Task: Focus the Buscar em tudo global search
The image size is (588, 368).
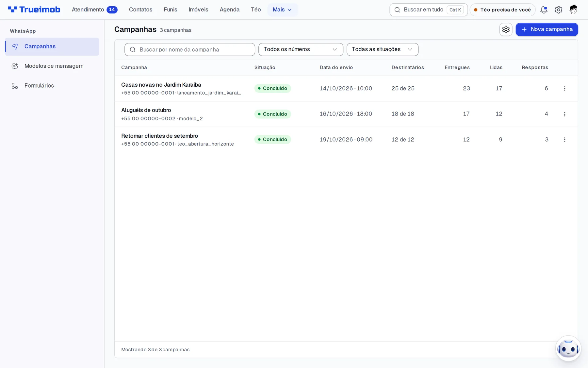Action: click(429, 10)
